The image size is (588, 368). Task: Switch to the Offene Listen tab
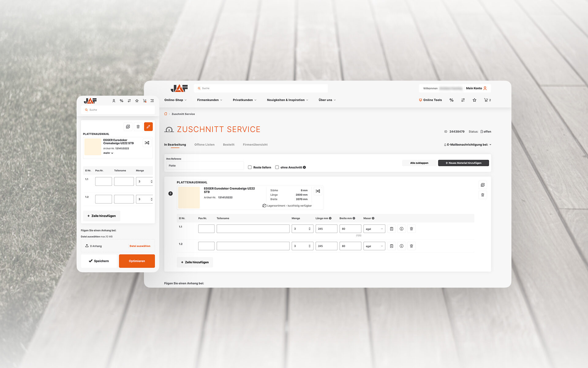pyautogui.click(x=204, y=144)
